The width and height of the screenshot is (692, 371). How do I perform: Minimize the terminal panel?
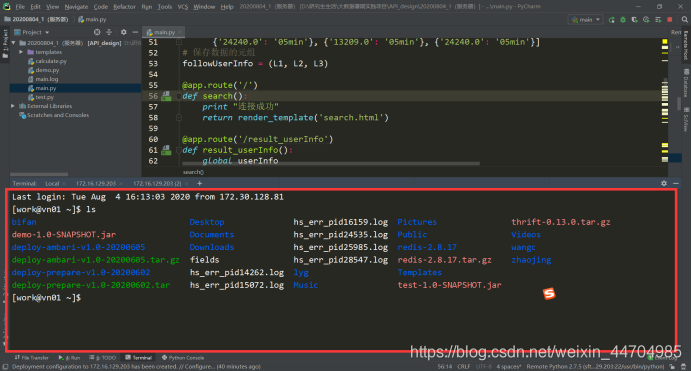[x=676, y=183]
